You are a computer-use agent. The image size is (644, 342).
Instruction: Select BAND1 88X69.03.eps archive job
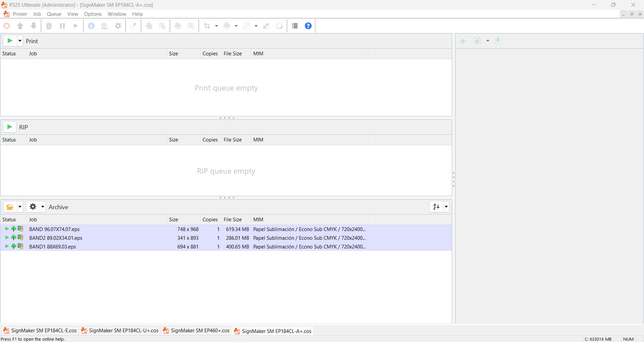click(226, 247)
